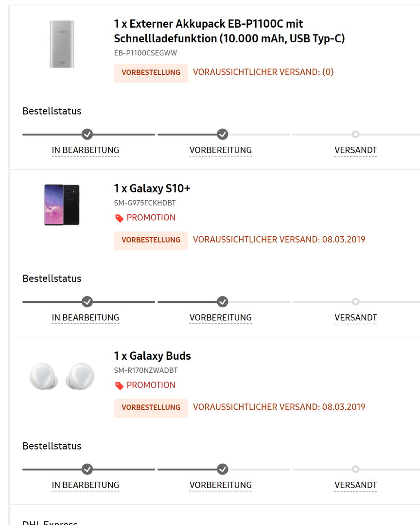Open the Akkupack product thumbnail image
The width and height of the screenshot is (420, 525).
62,44
